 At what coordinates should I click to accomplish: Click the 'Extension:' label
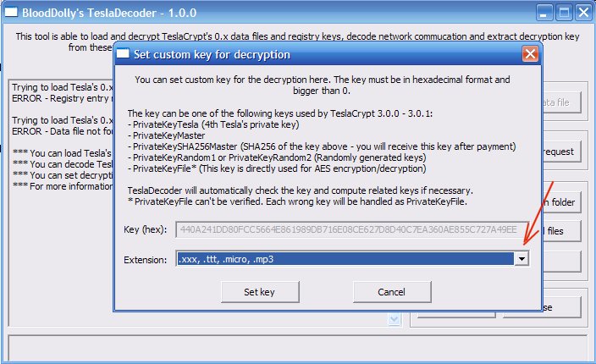(x=146, y=260)
